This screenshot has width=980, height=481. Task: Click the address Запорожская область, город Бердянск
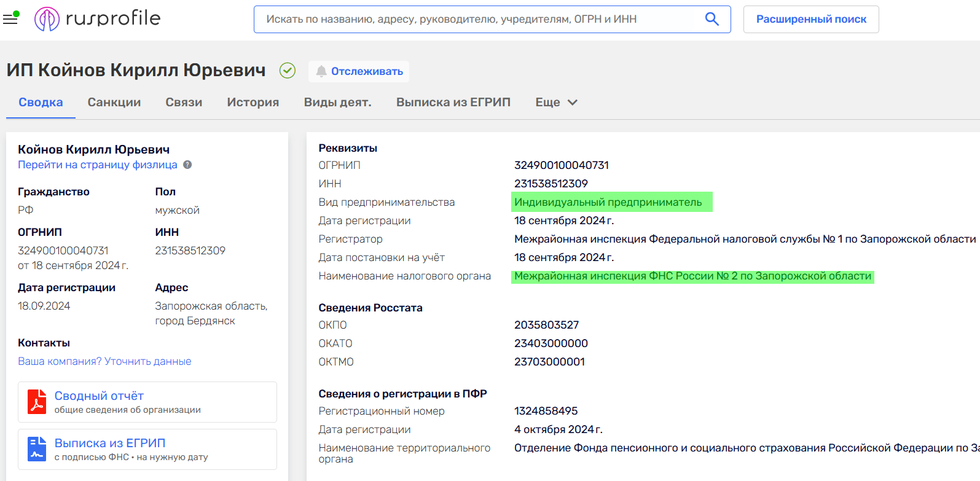pyautogui.click(x=211, y=313)
